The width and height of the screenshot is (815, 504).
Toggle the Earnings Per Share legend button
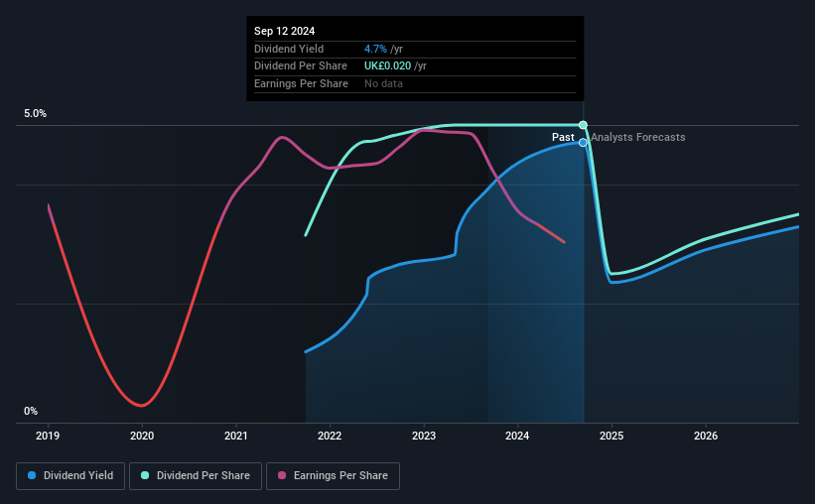[334, 476]
